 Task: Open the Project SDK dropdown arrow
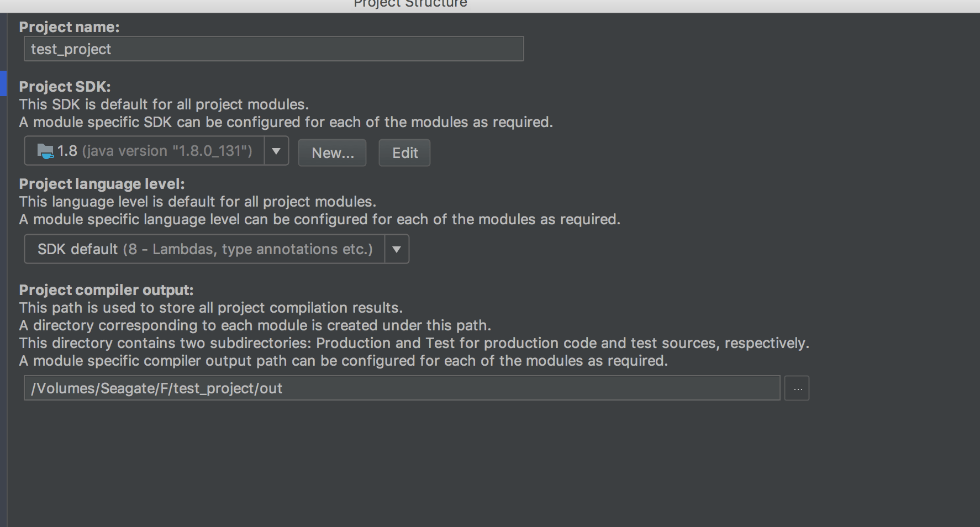tap(276, 151)
